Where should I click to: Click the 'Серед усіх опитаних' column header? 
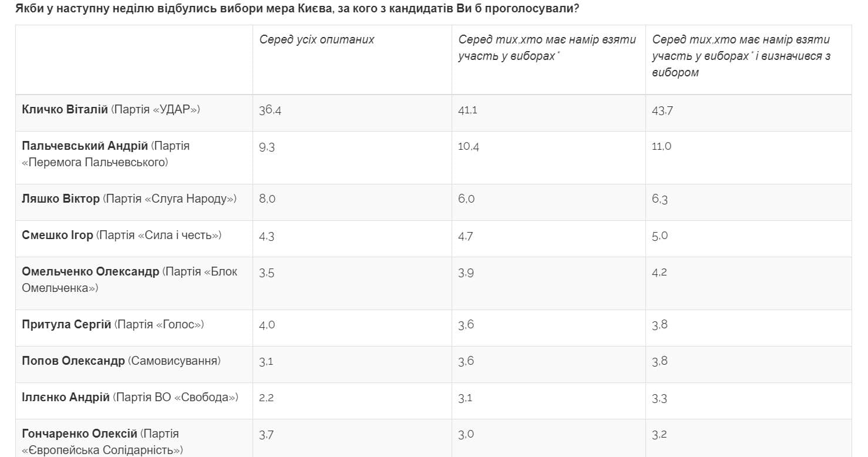click(317, 40)
